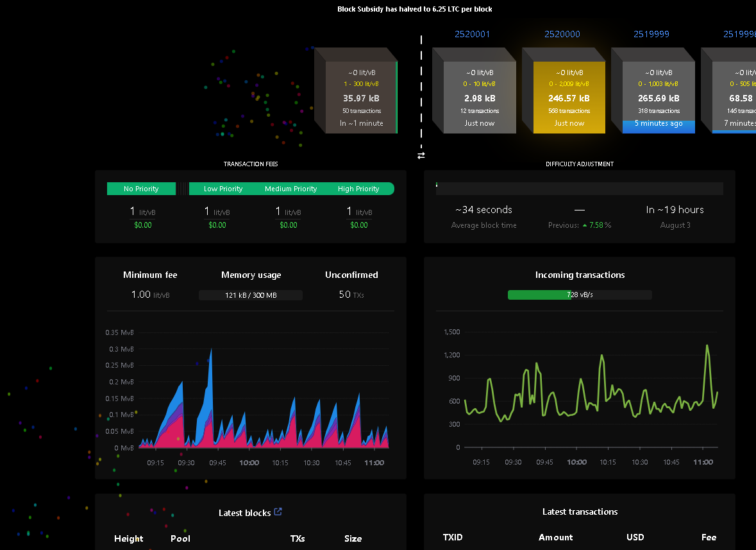This screenshot has height=550, width=756.
Task: Click the Latest transactions heading
Action: tap(580, 512)
